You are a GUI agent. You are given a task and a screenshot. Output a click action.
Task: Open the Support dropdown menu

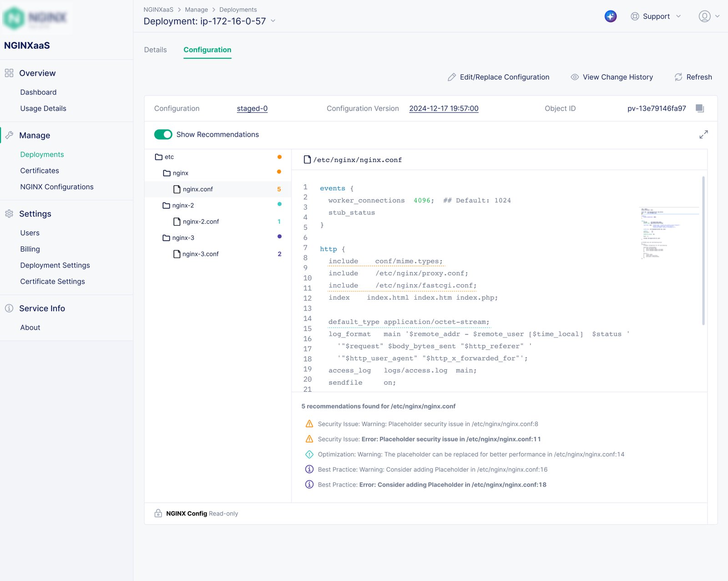(656, 16)
